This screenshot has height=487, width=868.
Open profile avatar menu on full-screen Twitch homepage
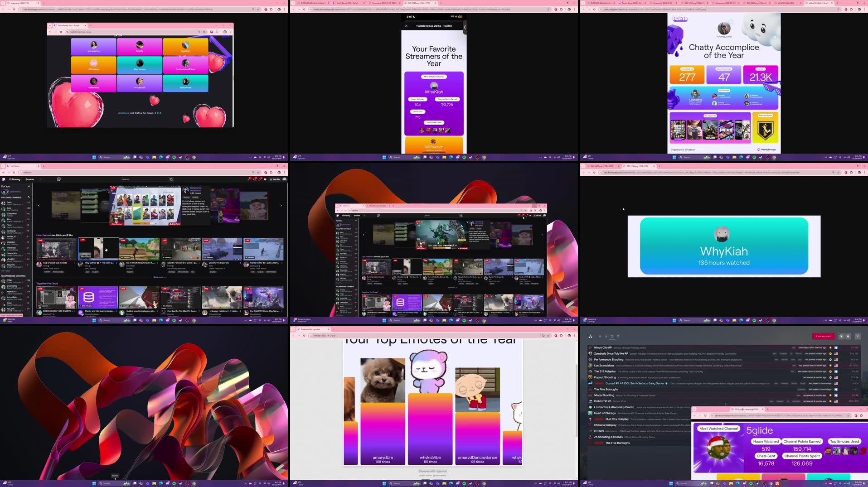[285, 179]
